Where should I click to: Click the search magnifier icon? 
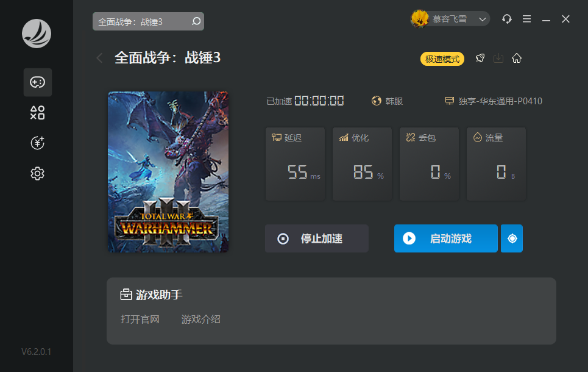coord(196,21)
